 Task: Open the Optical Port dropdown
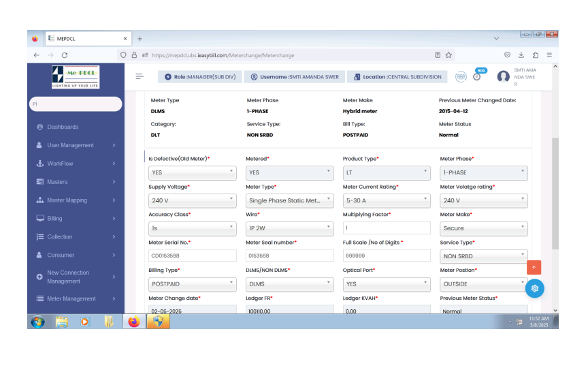387,284
